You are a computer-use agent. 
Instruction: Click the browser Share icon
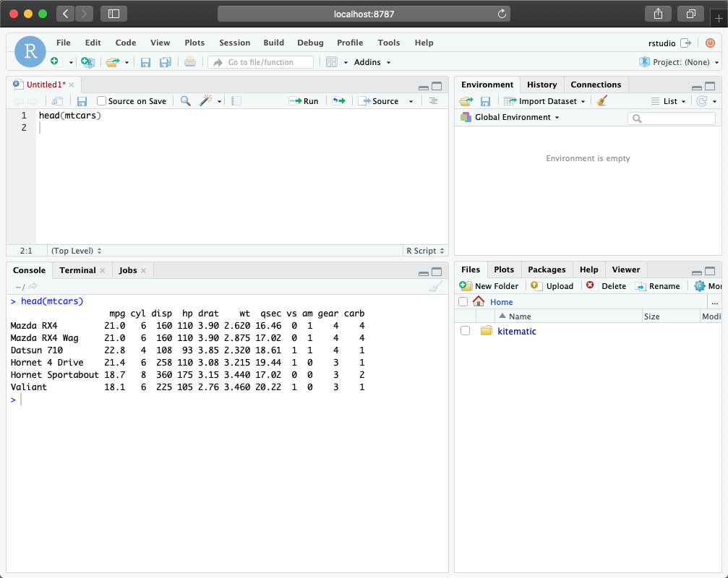pos(658,14)
